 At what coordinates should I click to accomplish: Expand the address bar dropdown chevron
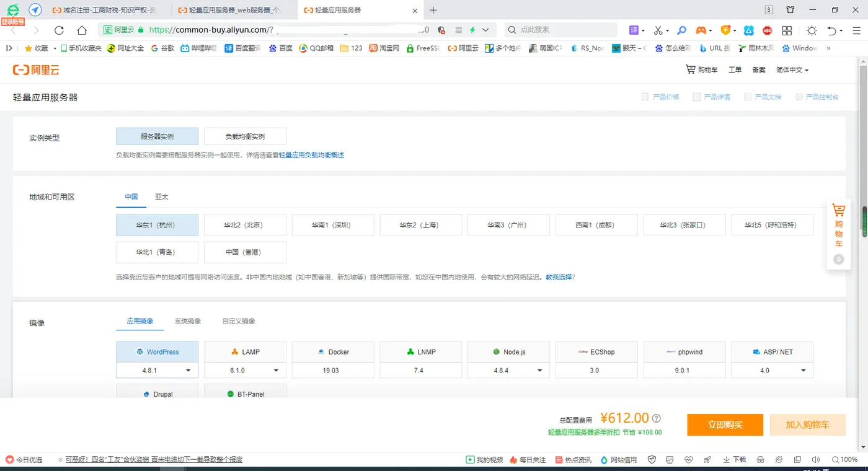click(x=485, y=30)
